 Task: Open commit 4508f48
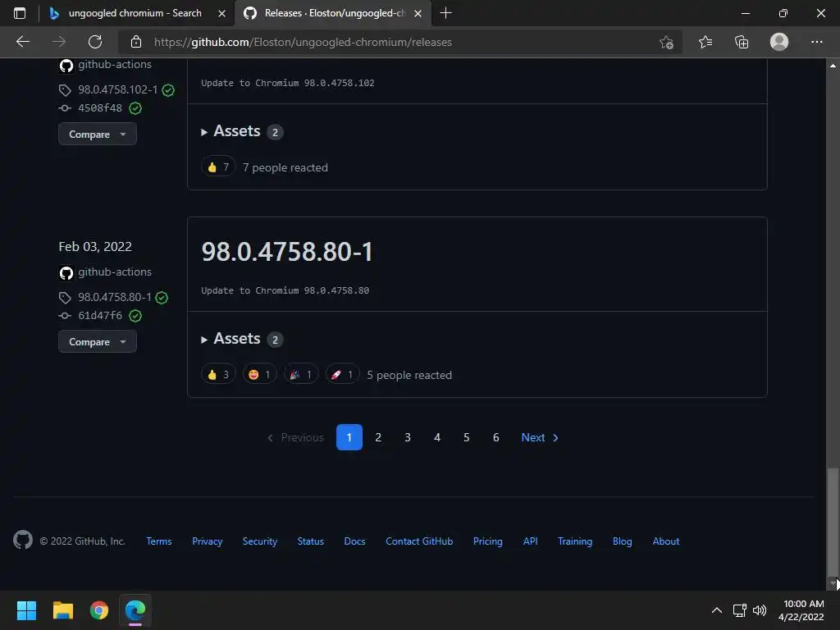[100, 107]
